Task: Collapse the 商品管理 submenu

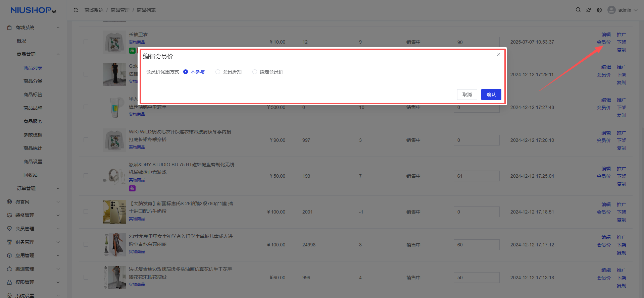Action: (58, 54)
